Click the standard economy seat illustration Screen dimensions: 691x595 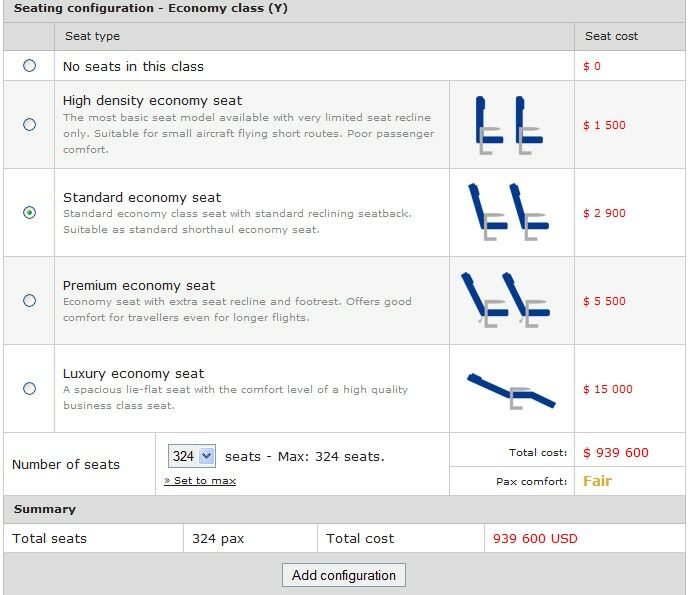pos(510,213)
